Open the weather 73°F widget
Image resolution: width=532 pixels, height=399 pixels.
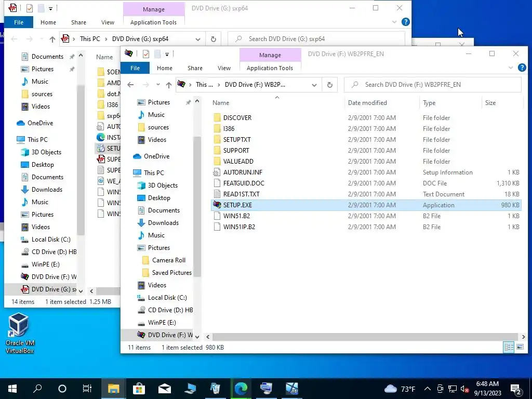(400, 389)
